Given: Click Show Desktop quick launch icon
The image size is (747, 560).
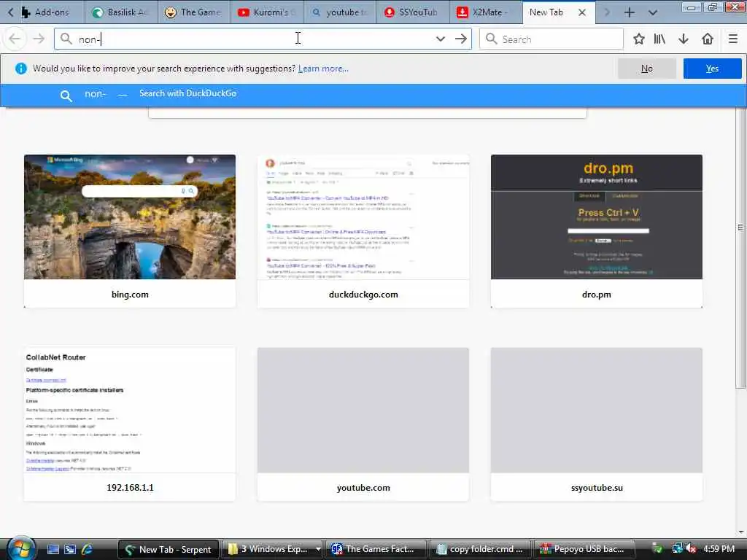Looking at the screenshot, I should point(53,549).
